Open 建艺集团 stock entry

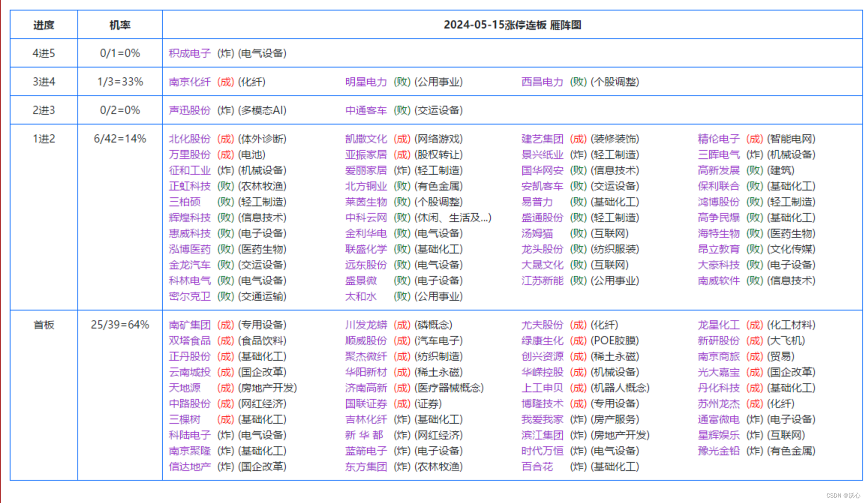click(x=542, y=138)
